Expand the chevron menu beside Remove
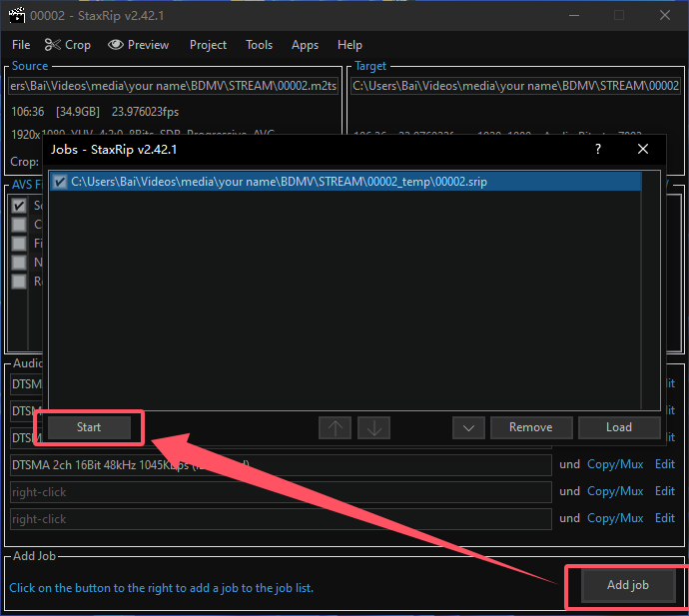The image size is (689, 616). tap(467, 427)
